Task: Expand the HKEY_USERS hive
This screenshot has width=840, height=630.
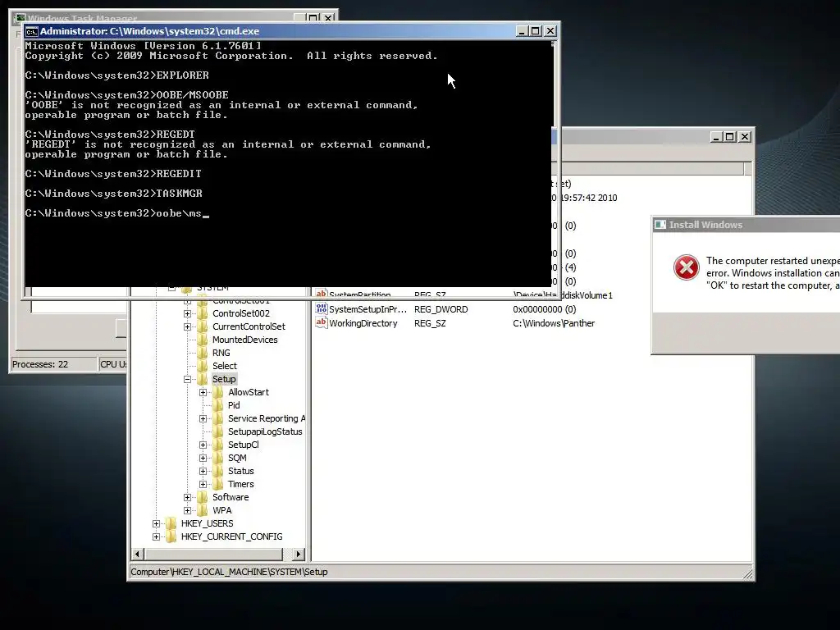Action: [156, 523]
